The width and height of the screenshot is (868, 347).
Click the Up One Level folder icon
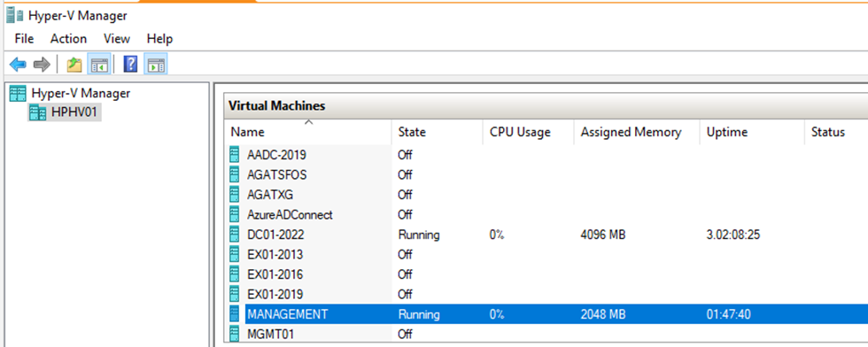[x=74, y=65]
